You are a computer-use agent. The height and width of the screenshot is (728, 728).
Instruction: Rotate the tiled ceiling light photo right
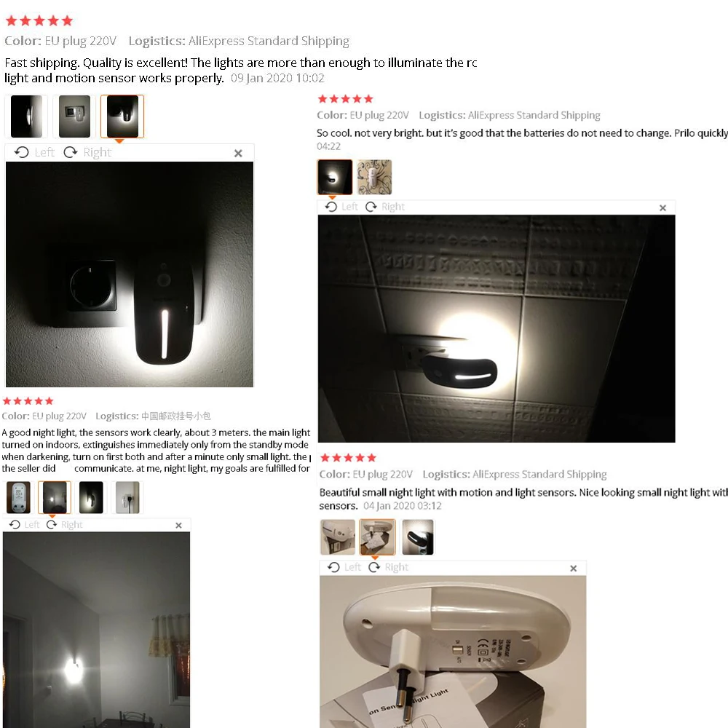coord(385,207)
